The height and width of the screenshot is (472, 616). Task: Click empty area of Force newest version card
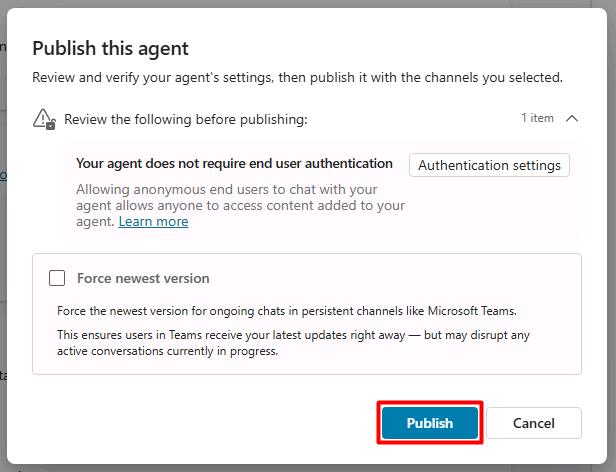point(393,279)
